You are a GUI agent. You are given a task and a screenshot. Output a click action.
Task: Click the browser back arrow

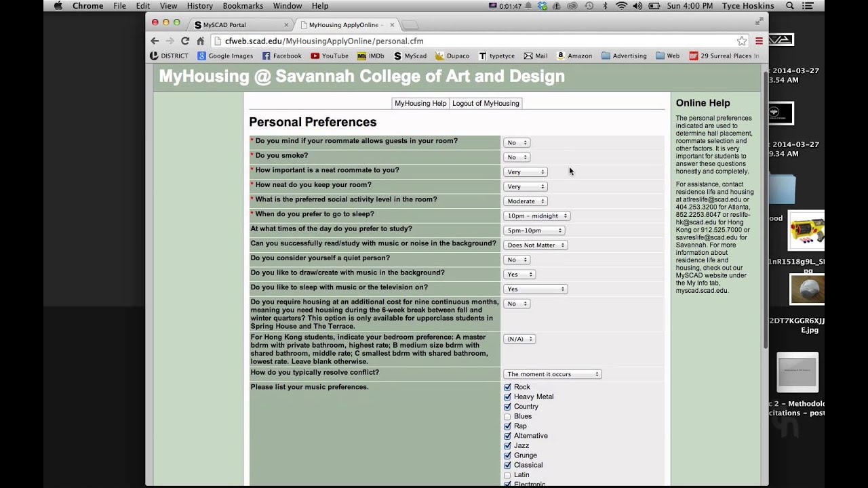[155, 41]
